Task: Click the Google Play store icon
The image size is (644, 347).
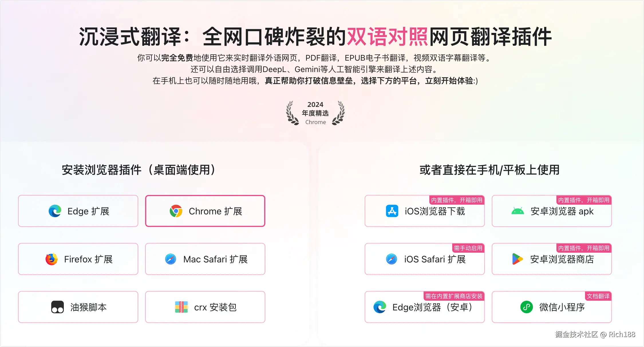Action: tap(517, 259)
